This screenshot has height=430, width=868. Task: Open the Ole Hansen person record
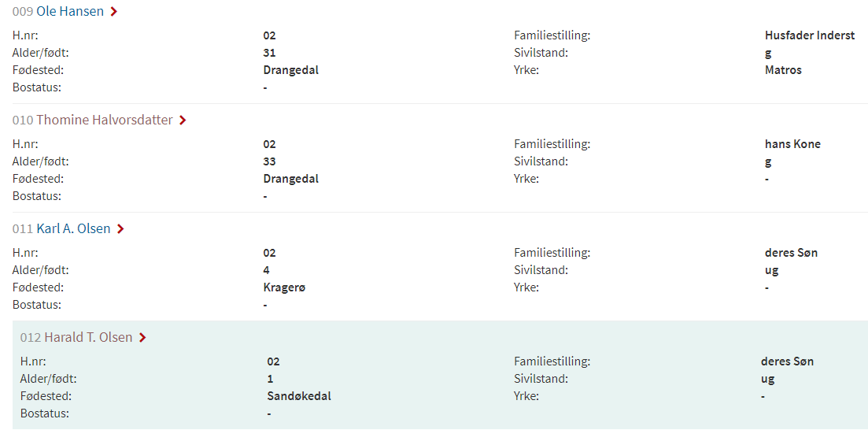click(70, 11)
